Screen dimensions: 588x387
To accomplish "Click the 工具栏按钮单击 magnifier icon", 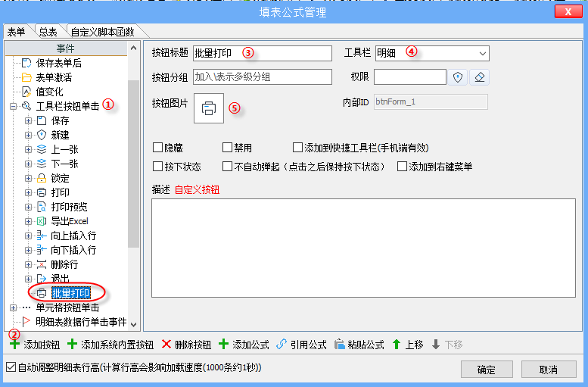I will pos(26,106).
